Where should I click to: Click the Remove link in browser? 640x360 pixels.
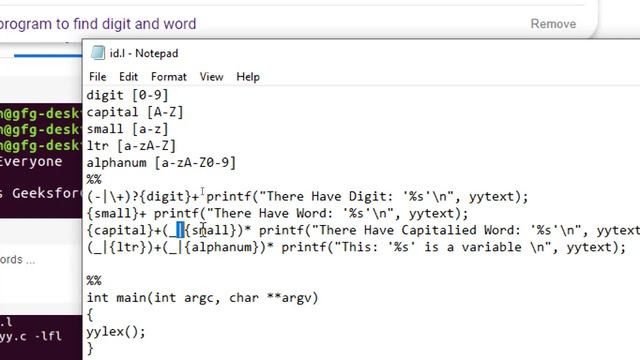[x=553, y=24]
